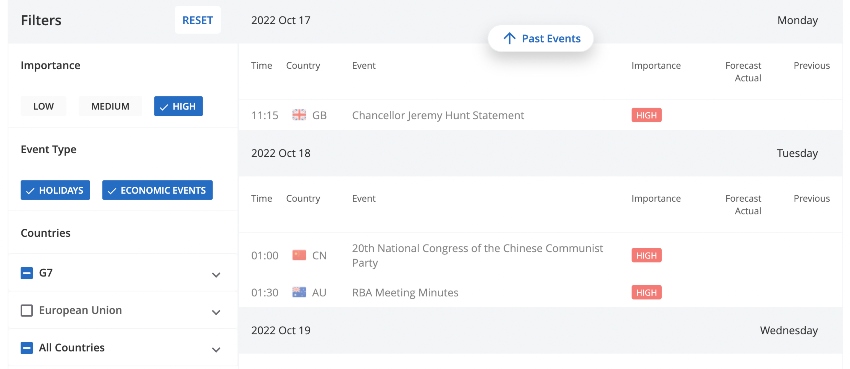Click HIGH badge for Chancellor Jeremy Hunt Statement

click(646, 115)
